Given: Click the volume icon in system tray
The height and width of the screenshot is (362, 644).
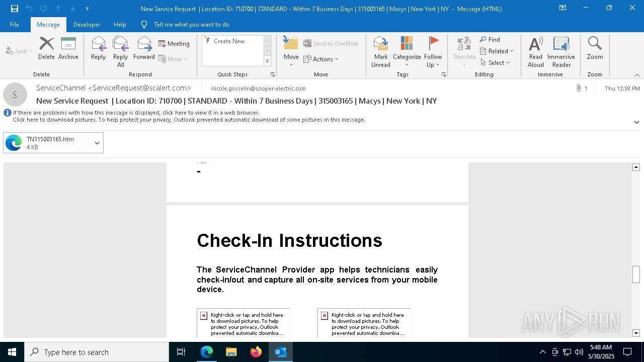Looking at the screenshot, I should tap(579, 352).
